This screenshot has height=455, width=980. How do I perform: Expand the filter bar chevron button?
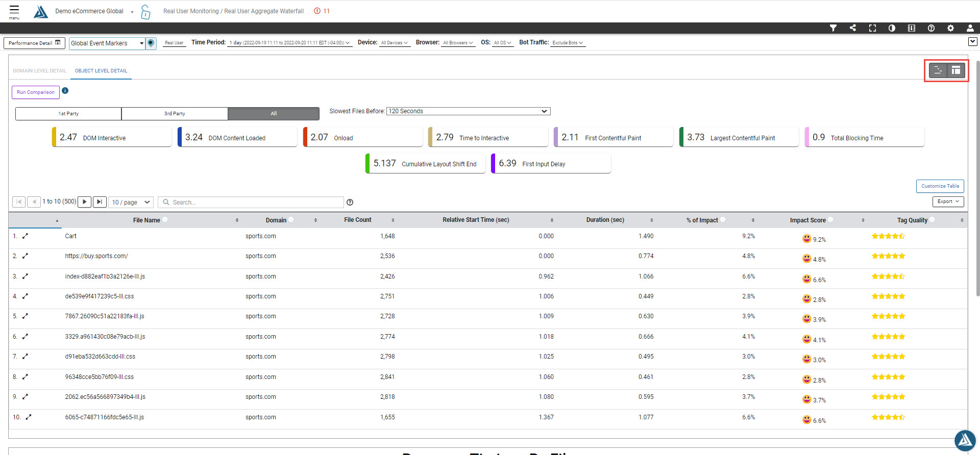[973, 42]
